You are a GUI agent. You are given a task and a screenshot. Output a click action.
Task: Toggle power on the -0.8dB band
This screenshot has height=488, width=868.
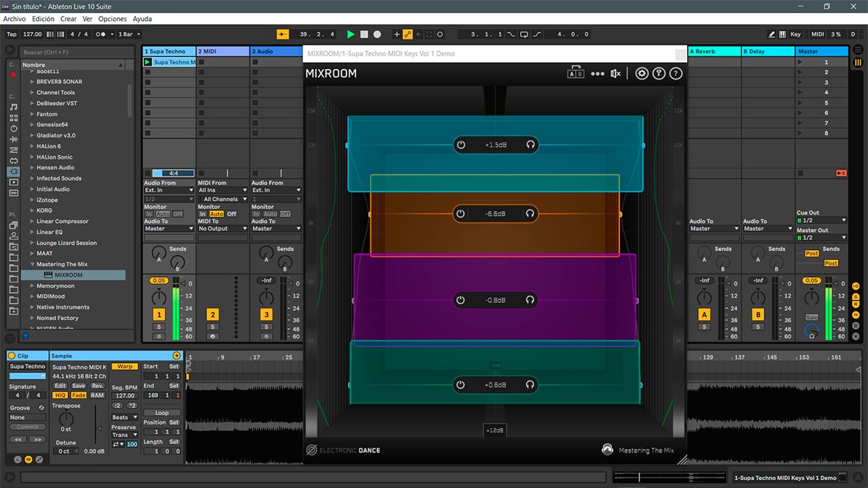(461, 299)
